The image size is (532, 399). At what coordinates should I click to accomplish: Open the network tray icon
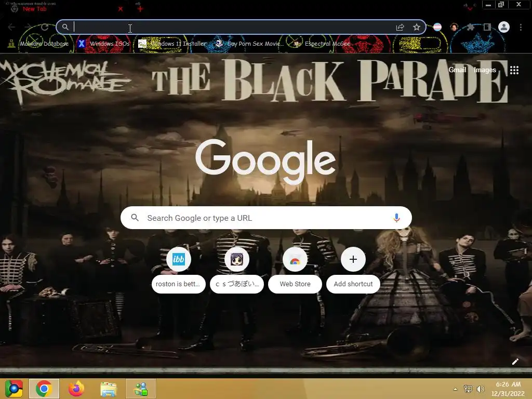(468, 389)
